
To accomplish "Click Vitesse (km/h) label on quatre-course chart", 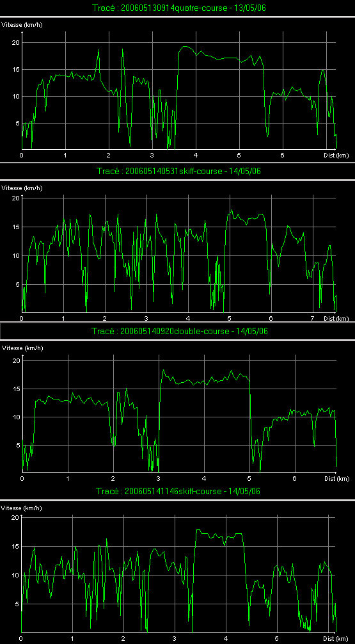I will [22, 25].
